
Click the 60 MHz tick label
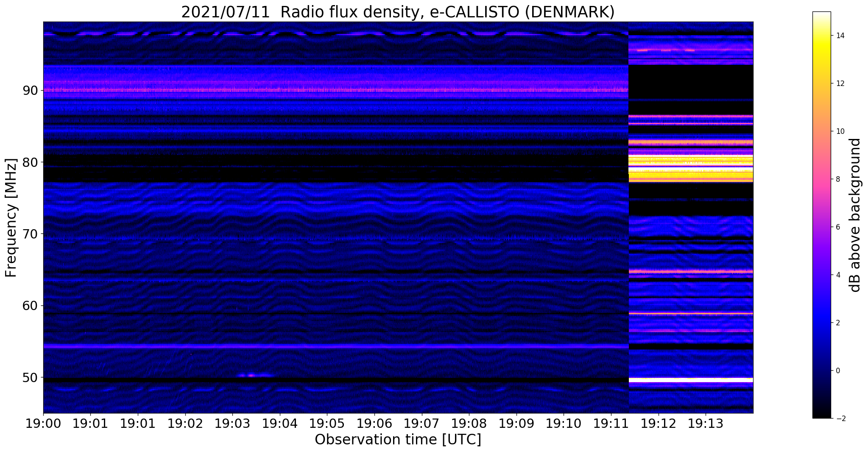(30, 305)
